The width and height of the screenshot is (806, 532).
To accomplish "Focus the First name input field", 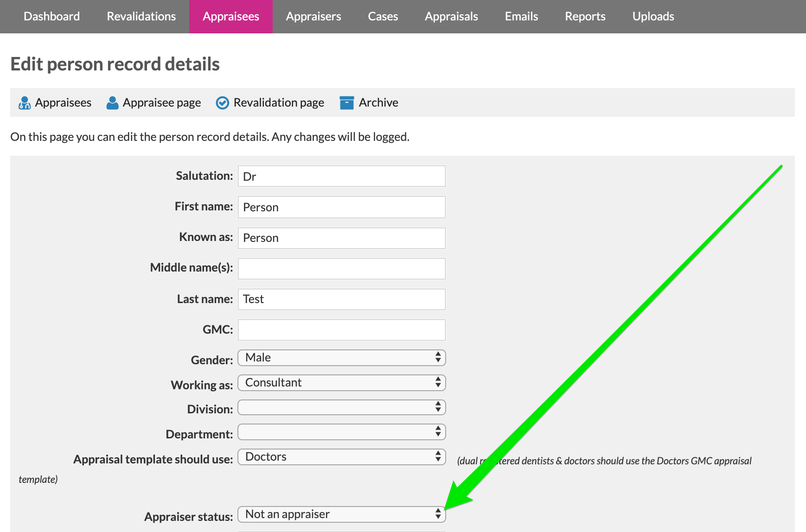I will (342, 207).
